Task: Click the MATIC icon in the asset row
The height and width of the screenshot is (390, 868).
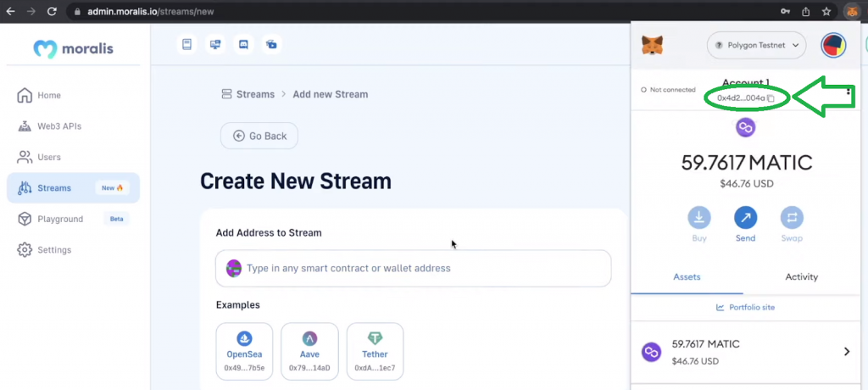Action: tap(651, 353)
